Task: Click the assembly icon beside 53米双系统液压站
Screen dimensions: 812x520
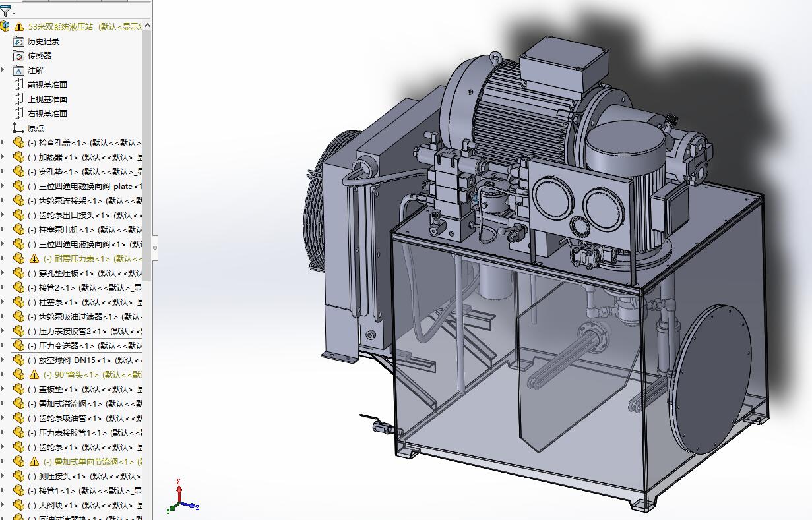Action: point(5,26)
